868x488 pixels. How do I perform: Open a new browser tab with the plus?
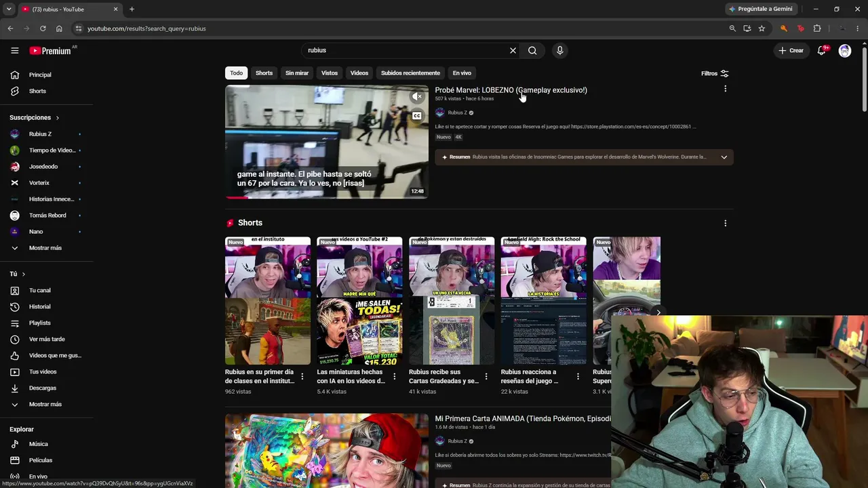click(132, 9)
